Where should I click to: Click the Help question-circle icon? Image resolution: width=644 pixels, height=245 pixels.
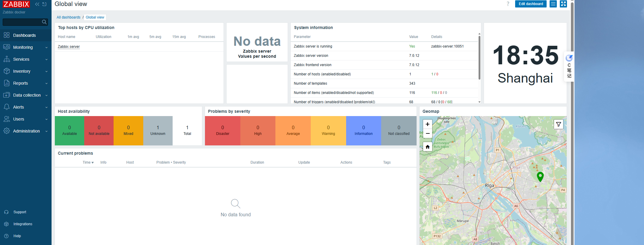pyautogui.click(x=6, y=236)
